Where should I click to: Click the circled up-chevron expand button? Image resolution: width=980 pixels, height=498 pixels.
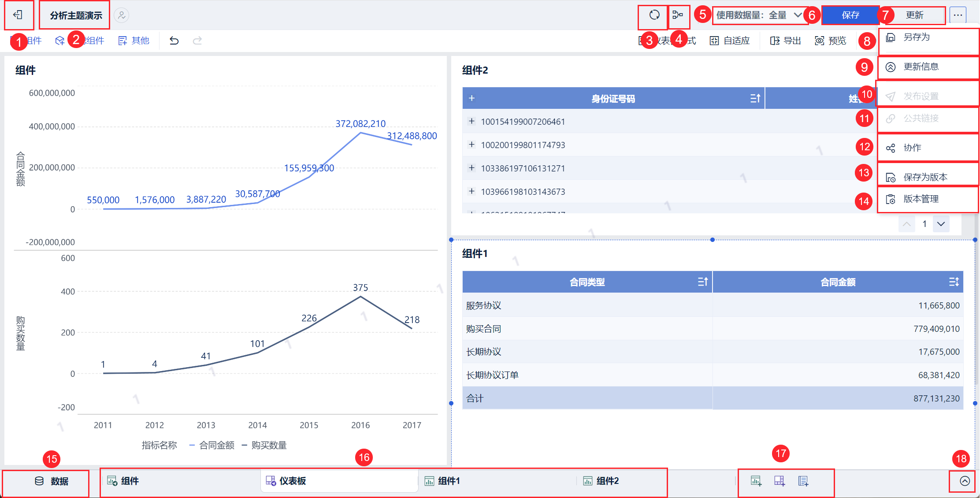coord(965,481)
